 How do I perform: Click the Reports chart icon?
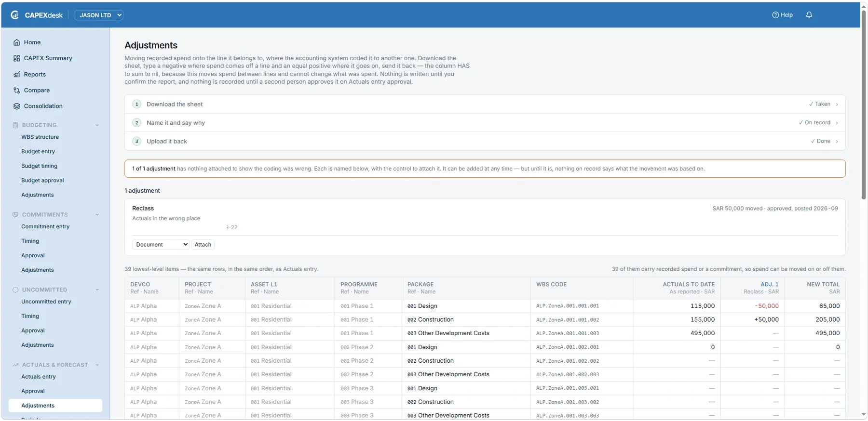click(x=17, y=75)
